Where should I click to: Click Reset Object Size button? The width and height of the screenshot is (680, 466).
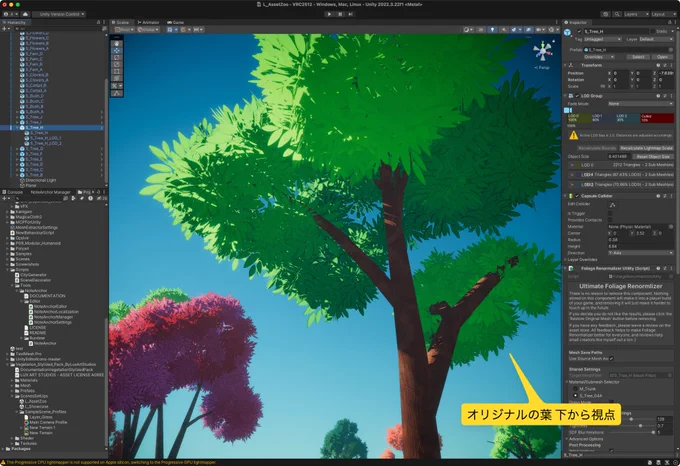click(653, 156)
